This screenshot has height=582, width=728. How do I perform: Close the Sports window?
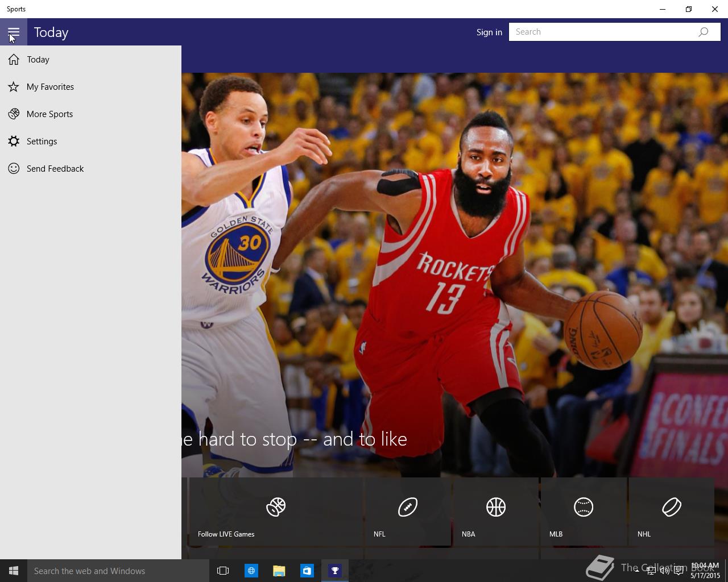715,9
